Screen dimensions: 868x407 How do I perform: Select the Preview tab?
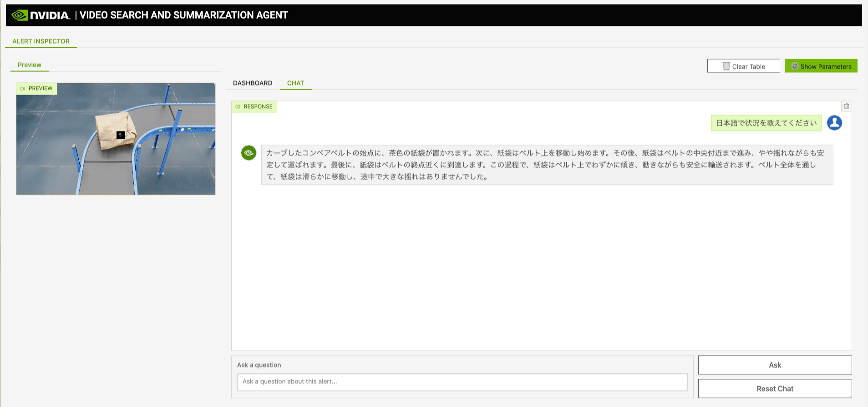tap(30, 65)
